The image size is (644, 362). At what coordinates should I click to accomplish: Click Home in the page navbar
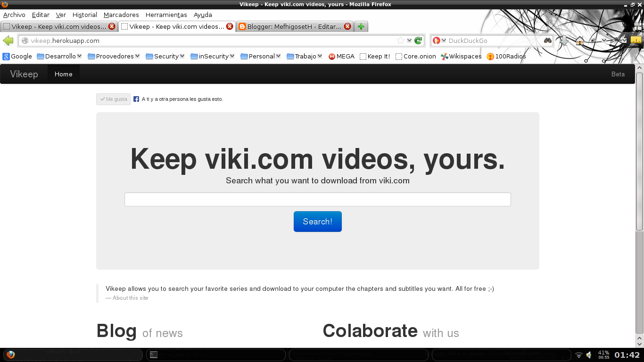pyautogui.click(x=63, y=74)
